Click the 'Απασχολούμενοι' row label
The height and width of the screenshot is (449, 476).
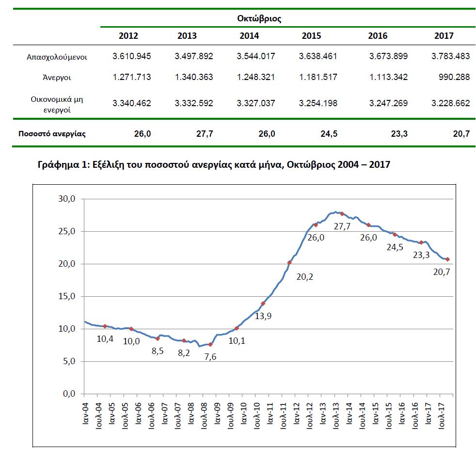coord(57,57)
